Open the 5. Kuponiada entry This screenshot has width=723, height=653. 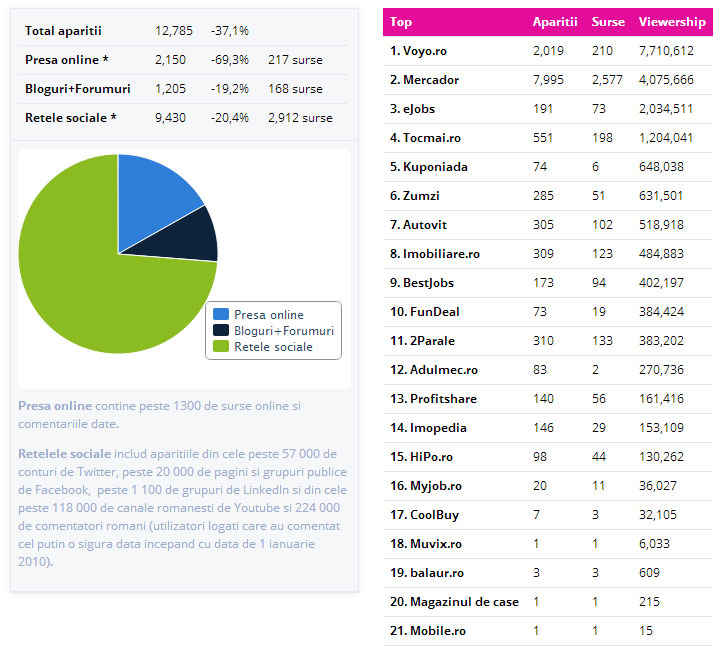click(428, 167)
